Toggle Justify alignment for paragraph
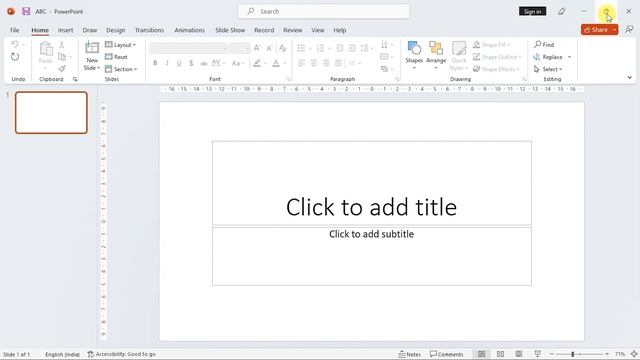The image size is (640, 360). click(338, 63)
